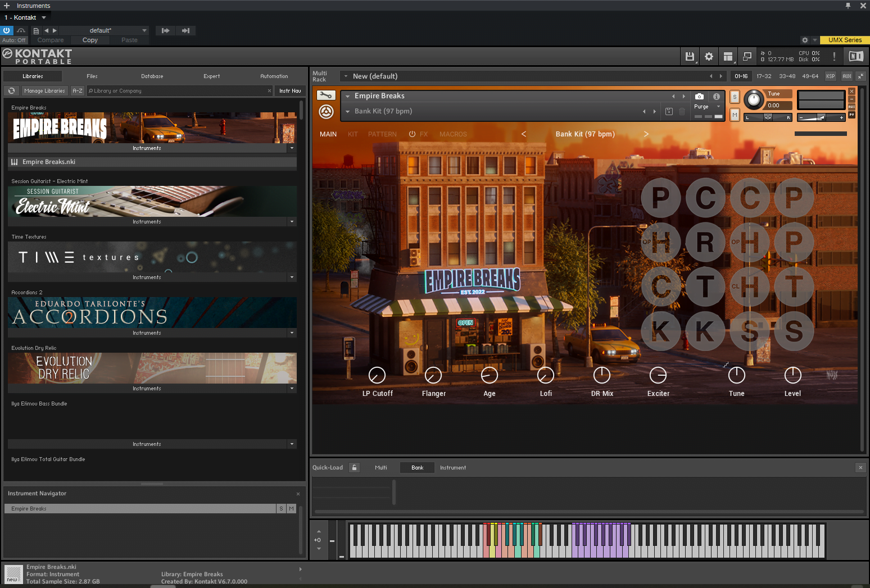Switch to the Expert tab
870x588 pixels.
coord(212,76)
